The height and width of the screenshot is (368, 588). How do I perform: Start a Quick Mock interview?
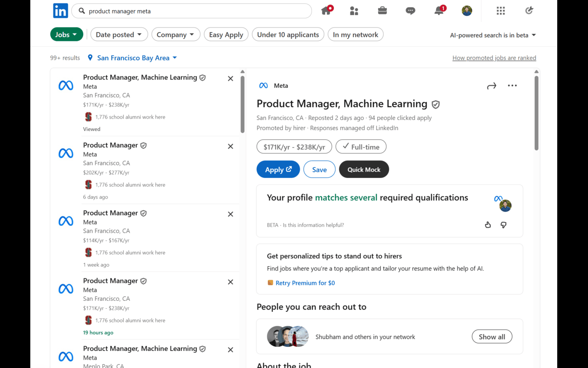pyautogui.click(x=364, y=169)
